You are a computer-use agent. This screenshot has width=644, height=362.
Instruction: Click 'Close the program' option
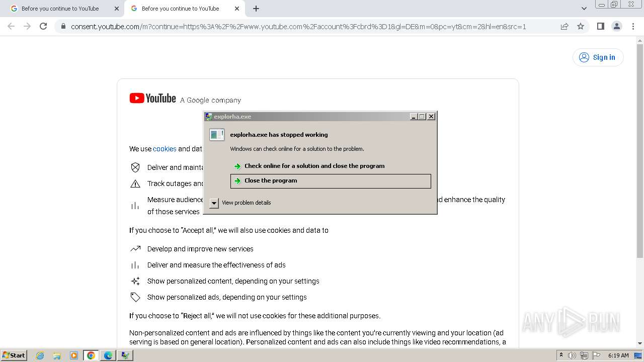coord(331,181)
